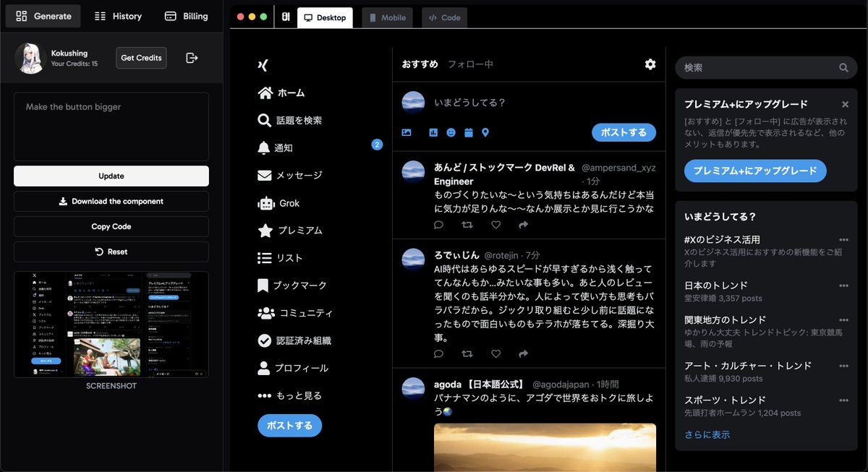The width and height of the screenshot is (868, 472).
Task: Open more options for スポーツ・トレンド
Action: tap(843, 400)
